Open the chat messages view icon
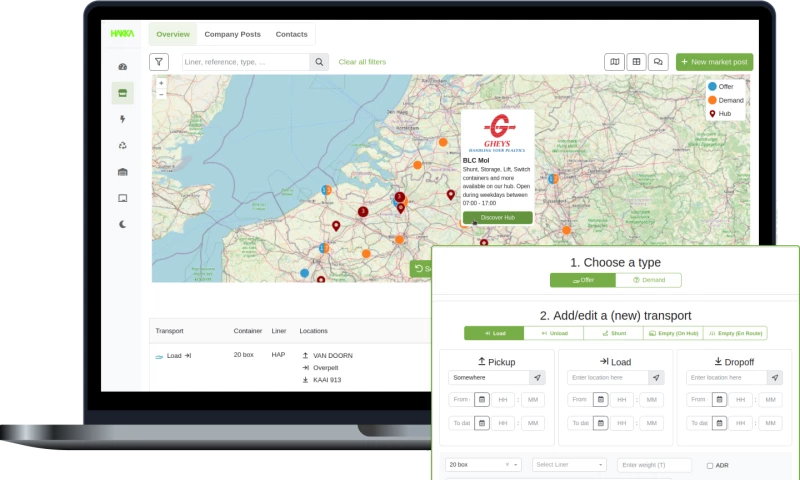This screenshot has height=480, width=800. click(658, 62)
